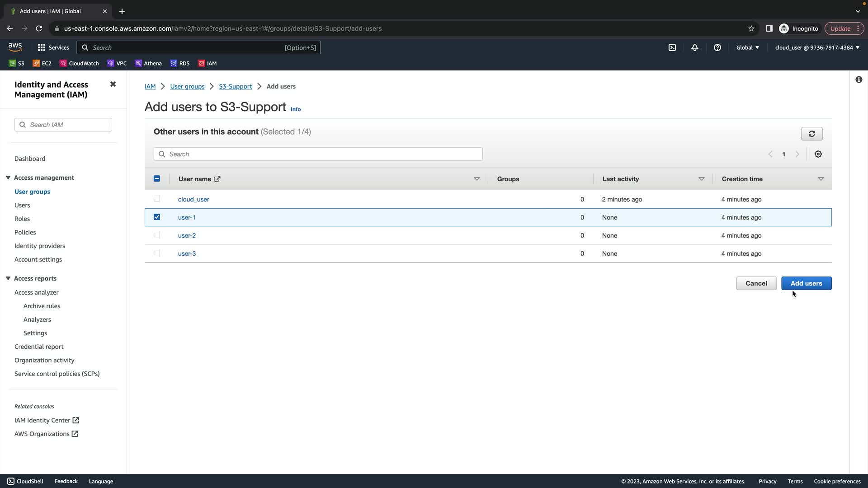Image resolution: width=868 pixels, height=488 pixels.
Task: Click the S3 bookmark shortcut
Action: tap(17, 63)
